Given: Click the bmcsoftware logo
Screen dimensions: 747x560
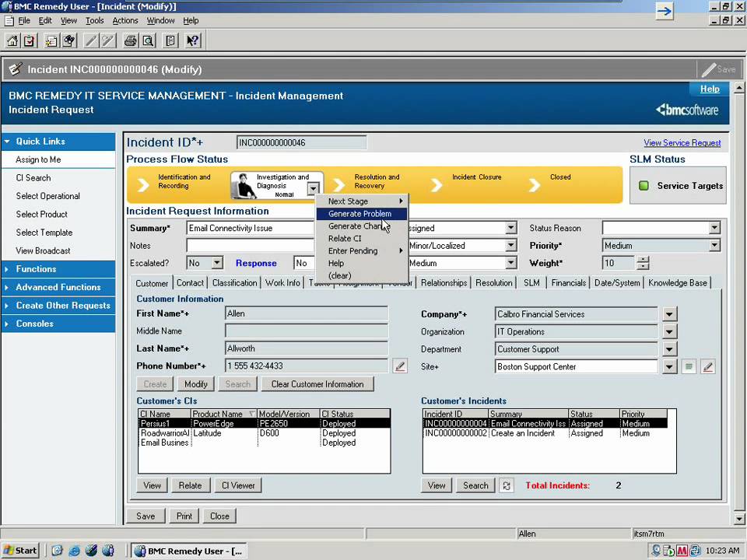Looking at the screenshot, I should coord(686,110).
